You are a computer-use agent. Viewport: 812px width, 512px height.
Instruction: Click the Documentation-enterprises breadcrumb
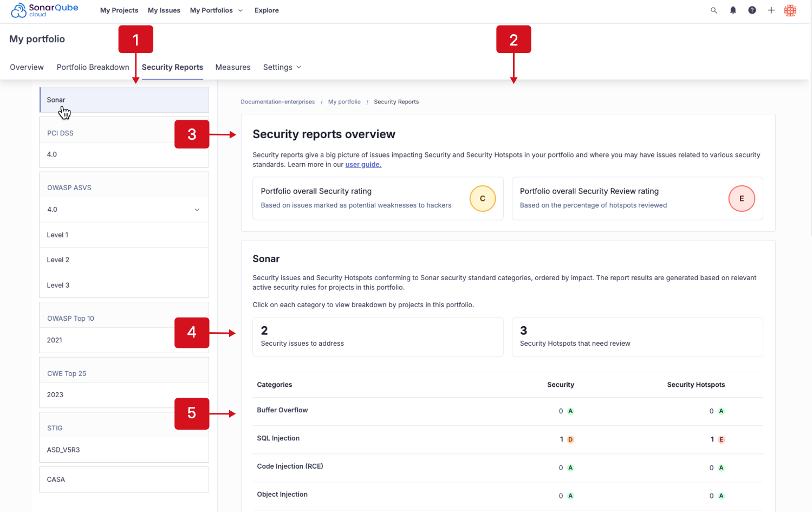click(278, 101)
